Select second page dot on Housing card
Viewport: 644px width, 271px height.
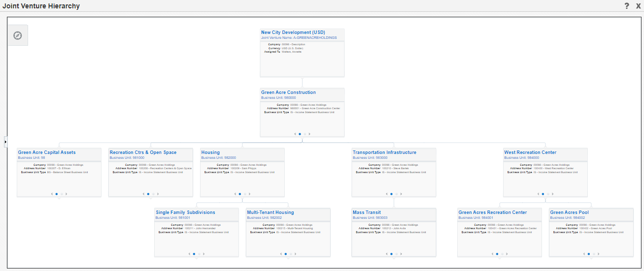(245, 194)
